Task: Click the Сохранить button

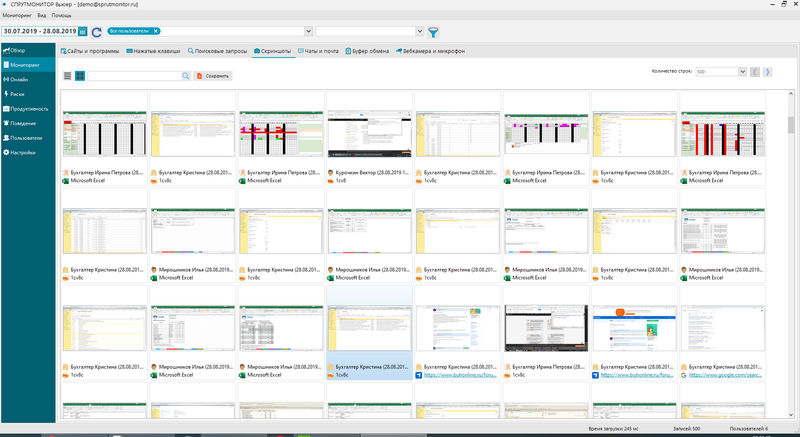Action: pyautogui.click(x=213, y=76)
